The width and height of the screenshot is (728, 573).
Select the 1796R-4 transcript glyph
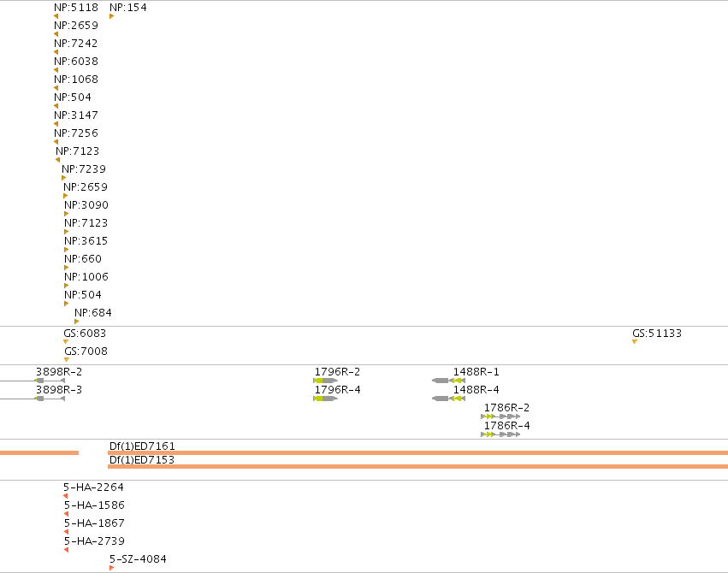point(325,399)
